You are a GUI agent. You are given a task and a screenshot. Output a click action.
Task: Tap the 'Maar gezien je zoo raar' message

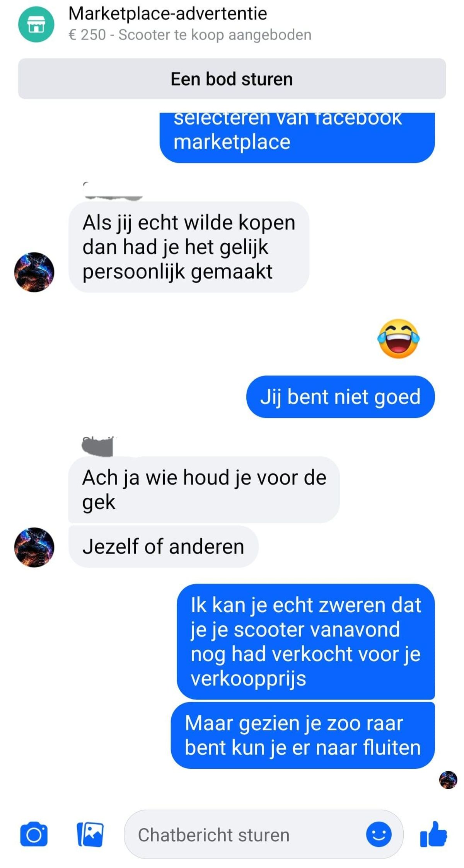[303, 735]
